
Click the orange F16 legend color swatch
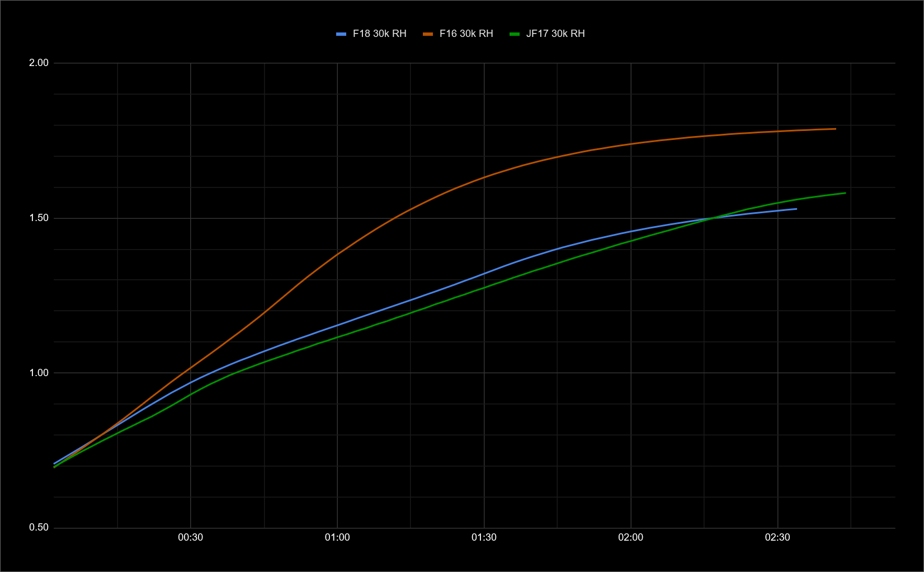pyautogui.click(x=428, y=34)
